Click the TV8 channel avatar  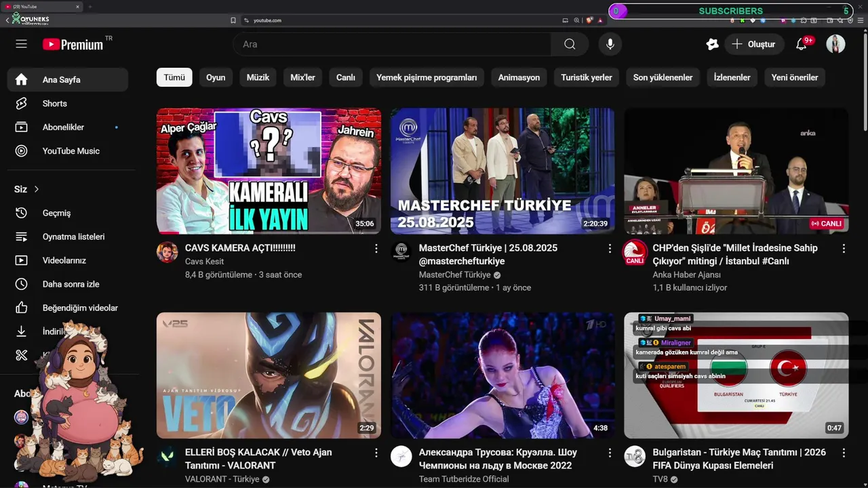635,456
